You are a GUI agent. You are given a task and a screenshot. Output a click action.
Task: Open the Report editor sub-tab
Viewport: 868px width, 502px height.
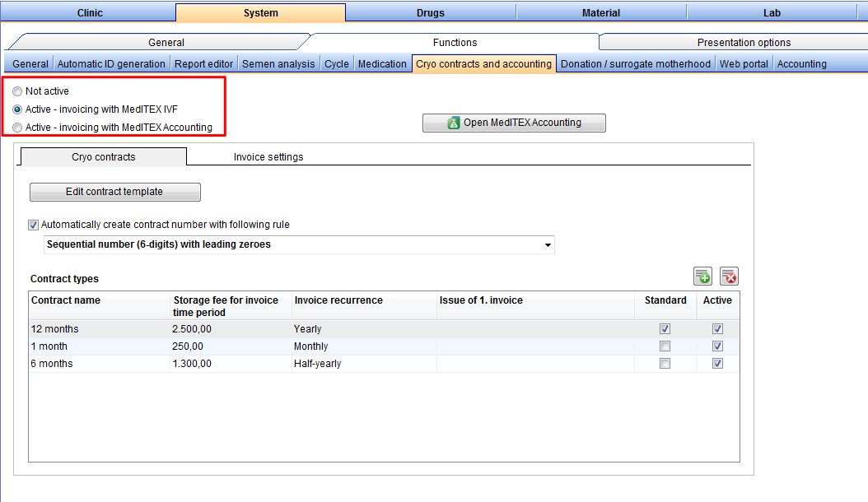tap(203, 64)
